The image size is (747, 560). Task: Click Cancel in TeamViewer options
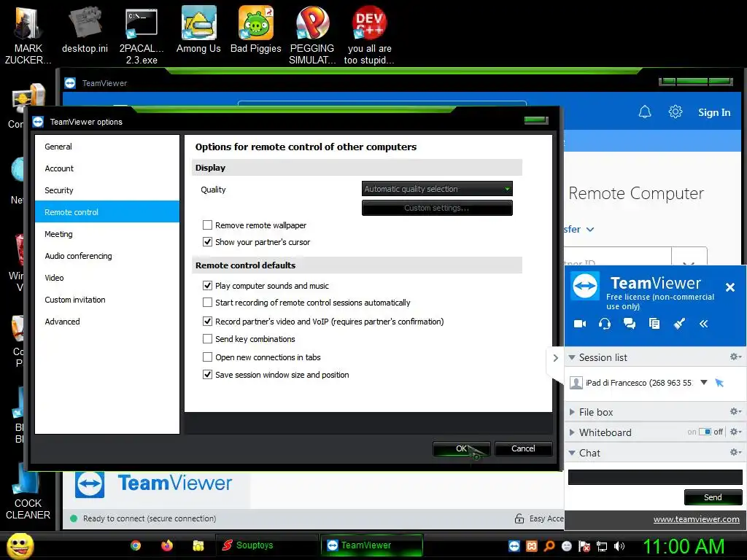pyautogui.click(x=523, y=448)
